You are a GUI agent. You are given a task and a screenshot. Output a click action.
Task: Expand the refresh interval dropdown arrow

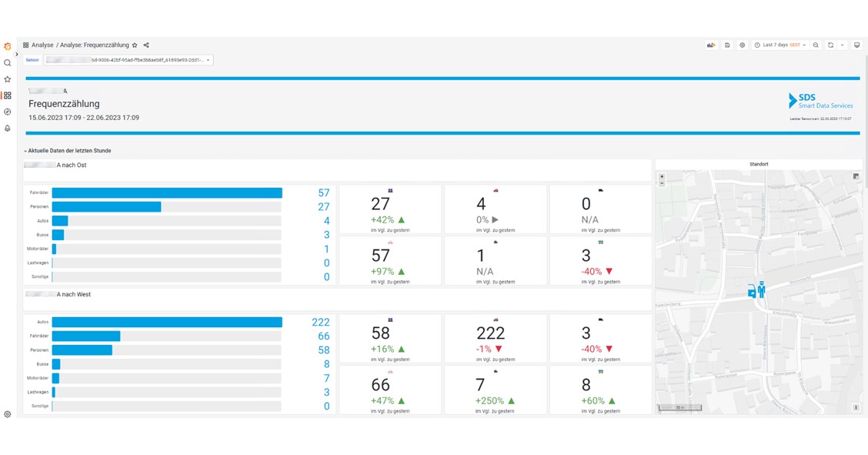pos(843,45)
